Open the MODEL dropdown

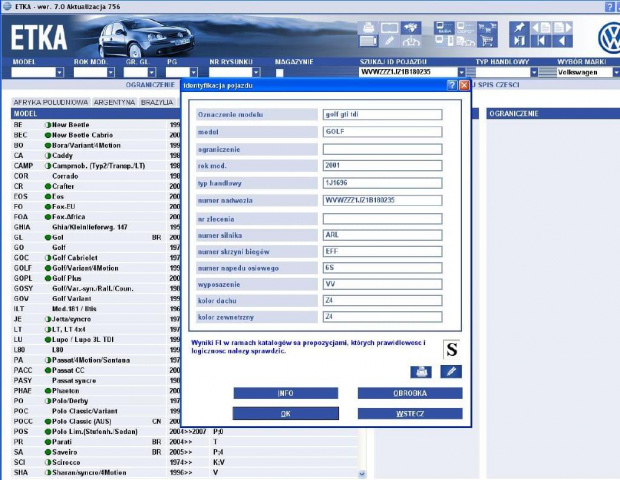(59, 72)
